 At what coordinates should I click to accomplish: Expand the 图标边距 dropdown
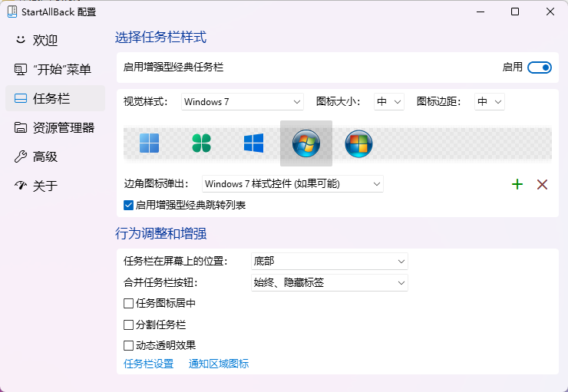(x=490, y=102)
